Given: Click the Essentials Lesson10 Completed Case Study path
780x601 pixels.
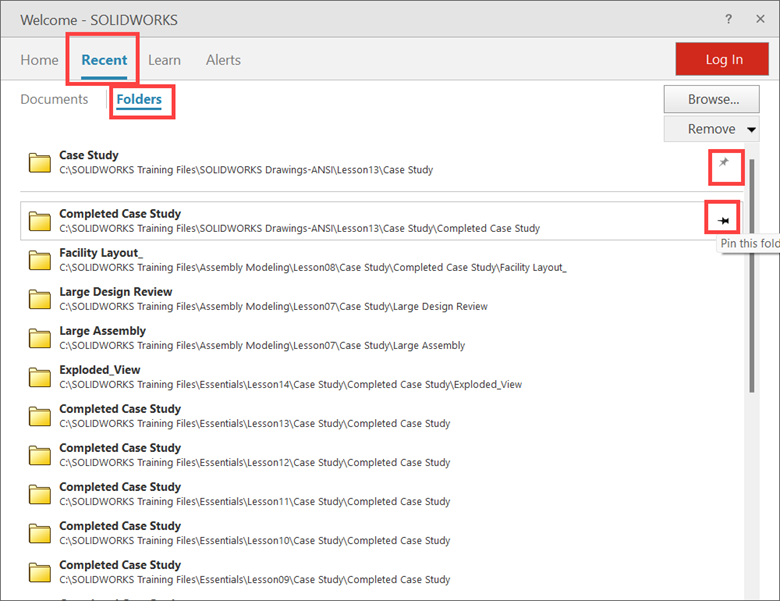Looking at the screenshot, I should pyautogui.click(x=255, y=541).
